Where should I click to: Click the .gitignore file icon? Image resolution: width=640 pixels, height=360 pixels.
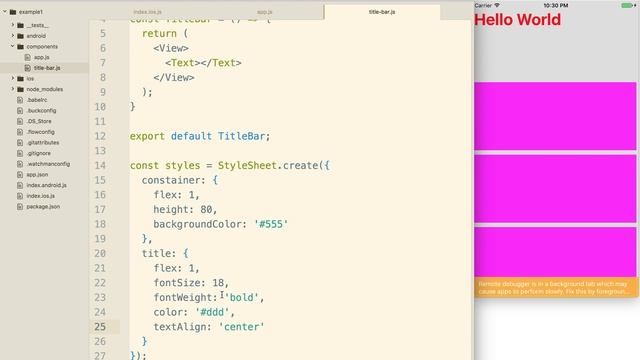click(20, 153)
